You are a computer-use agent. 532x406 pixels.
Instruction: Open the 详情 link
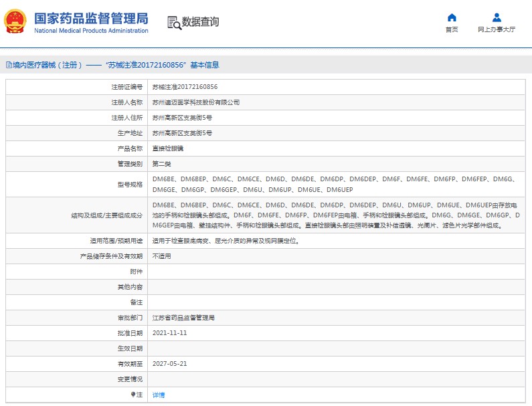(159, 395)
